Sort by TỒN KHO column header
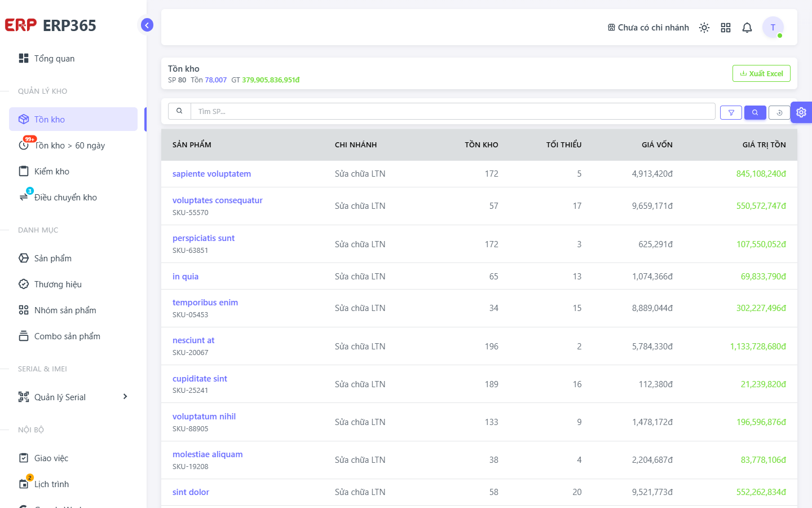 (482, 145)
